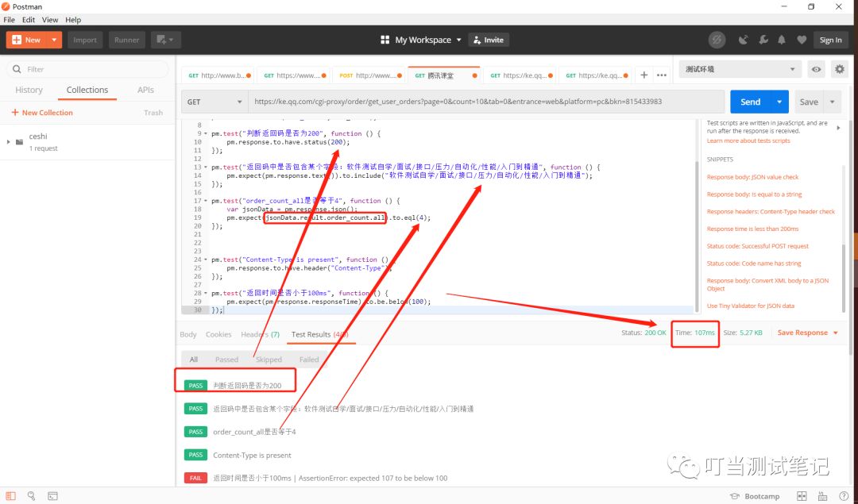Filter test results by All

[194, 359]
